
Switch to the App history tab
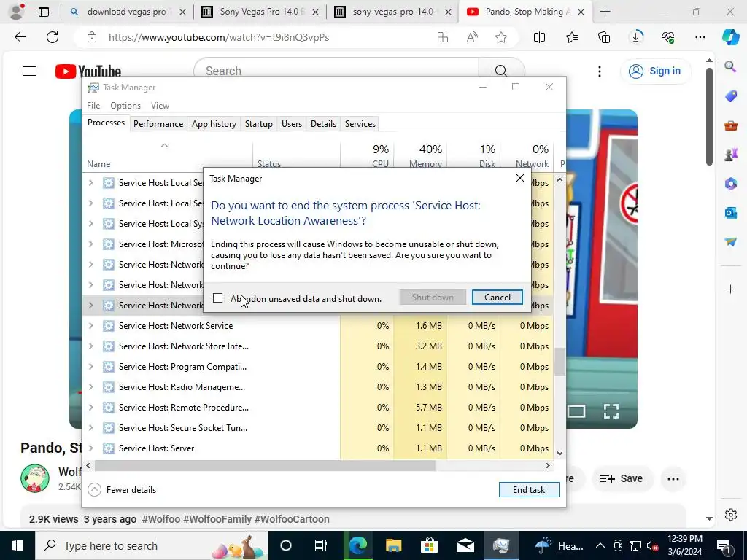coord(214,124)
